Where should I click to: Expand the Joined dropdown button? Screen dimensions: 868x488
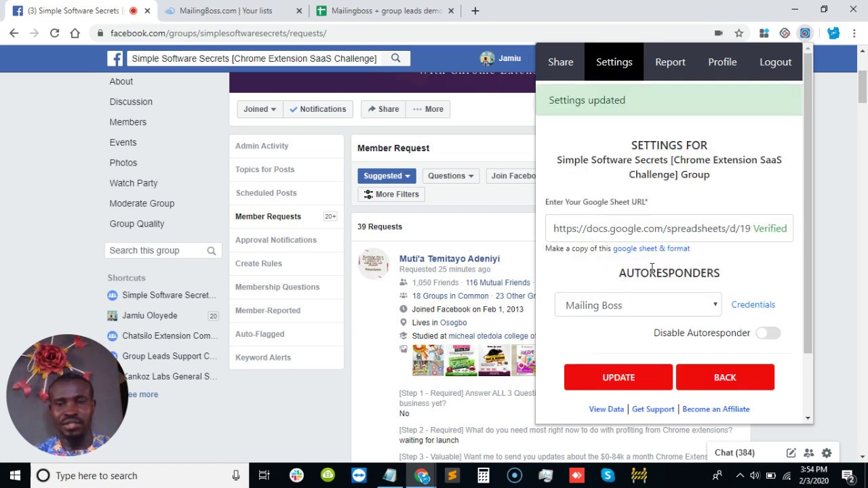point(260,109)
